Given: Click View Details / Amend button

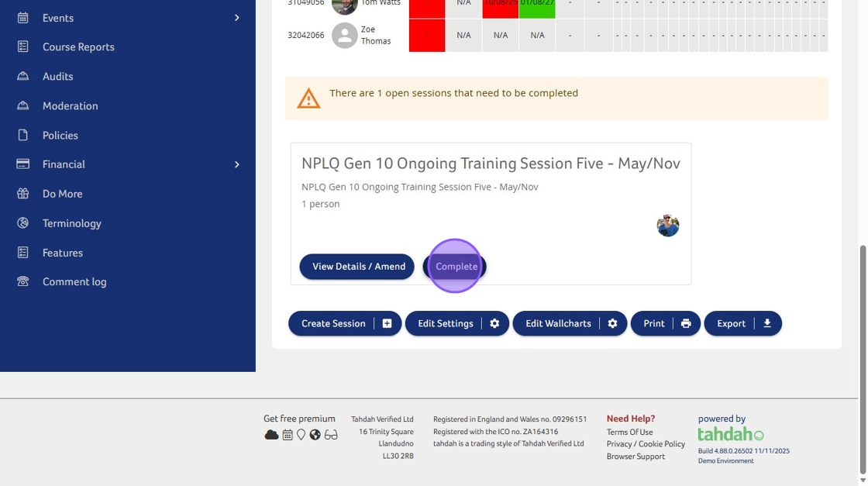Looking at the screenshot, I should (357, 266).
